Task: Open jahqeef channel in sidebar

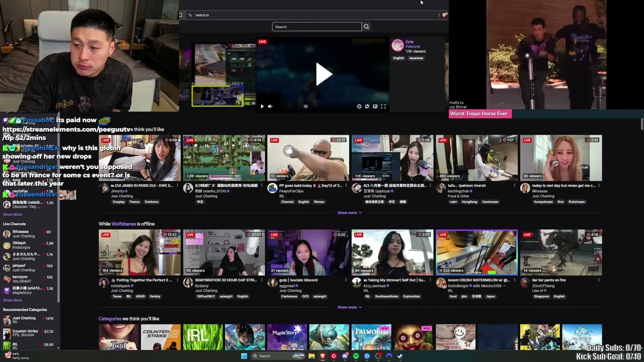Action: pos(30,267)
